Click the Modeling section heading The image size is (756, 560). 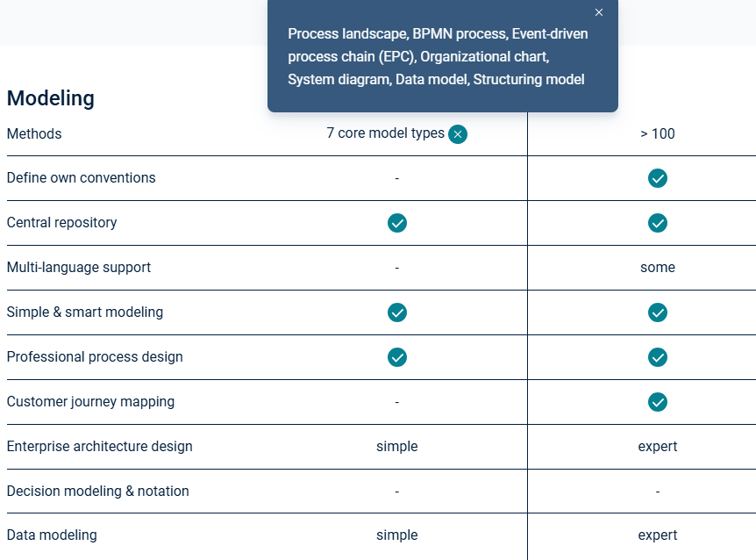coord(51,98)
